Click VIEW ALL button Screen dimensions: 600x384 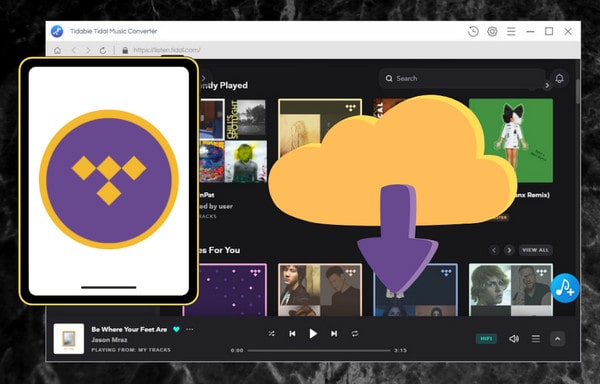pyautogui.click(x=536, y=250)
